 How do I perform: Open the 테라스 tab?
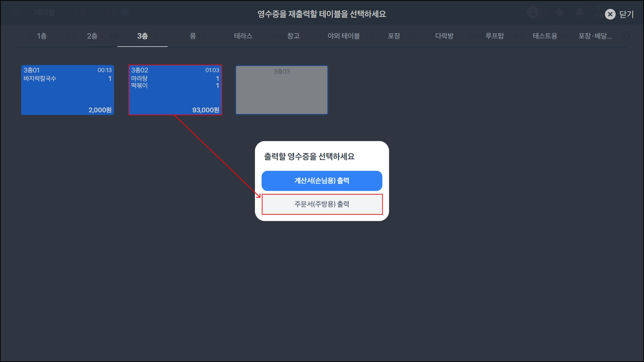click(x=243, y=36)
